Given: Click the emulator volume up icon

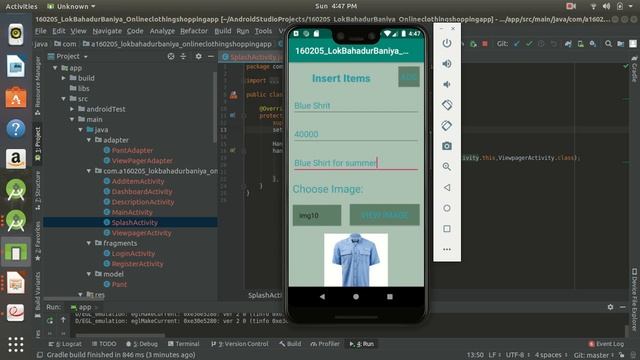Looking at the screenshot, I should pyautogui.click(x=447, y=64).
